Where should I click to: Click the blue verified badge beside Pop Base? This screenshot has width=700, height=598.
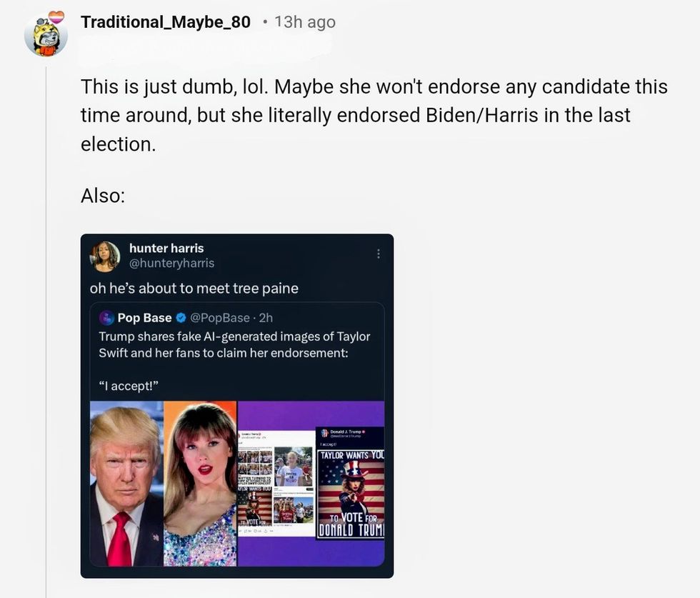[181, 318]
